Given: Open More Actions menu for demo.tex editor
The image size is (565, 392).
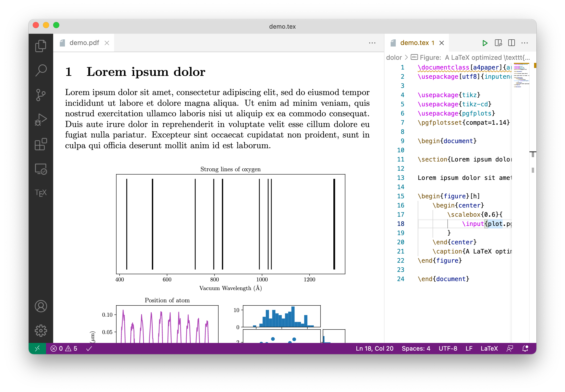Looking at the screenshot, I should pyautogui.click(x=525, y=43).
